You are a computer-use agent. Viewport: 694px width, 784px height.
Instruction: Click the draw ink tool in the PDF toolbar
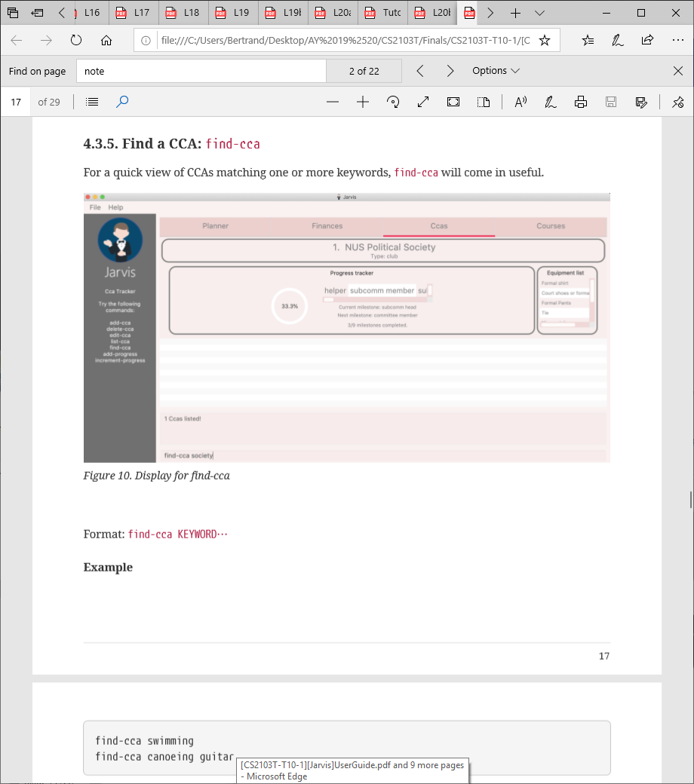pyautogui.click(x=551, y=102)
